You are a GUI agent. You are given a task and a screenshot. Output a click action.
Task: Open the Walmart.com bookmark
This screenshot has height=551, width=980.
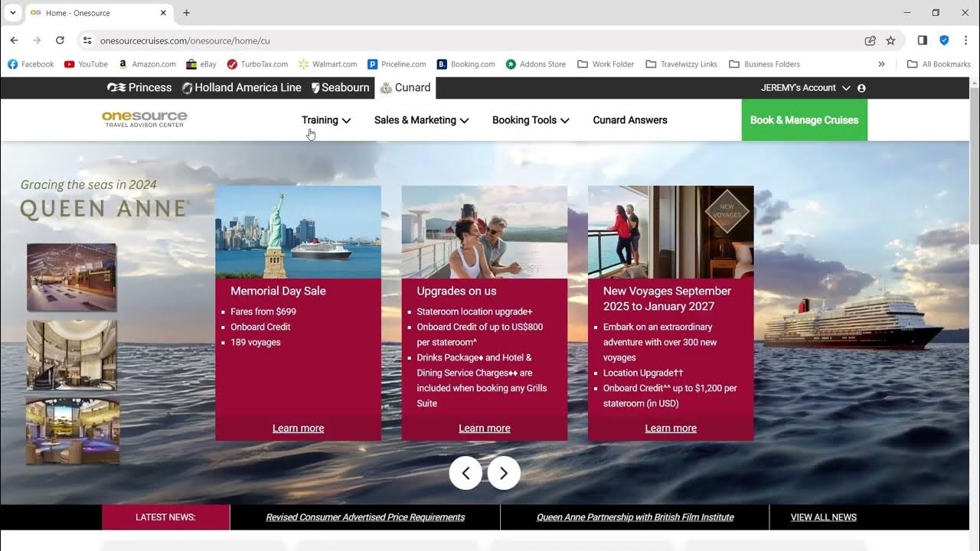pyautogui.click(x=328, y=64)
